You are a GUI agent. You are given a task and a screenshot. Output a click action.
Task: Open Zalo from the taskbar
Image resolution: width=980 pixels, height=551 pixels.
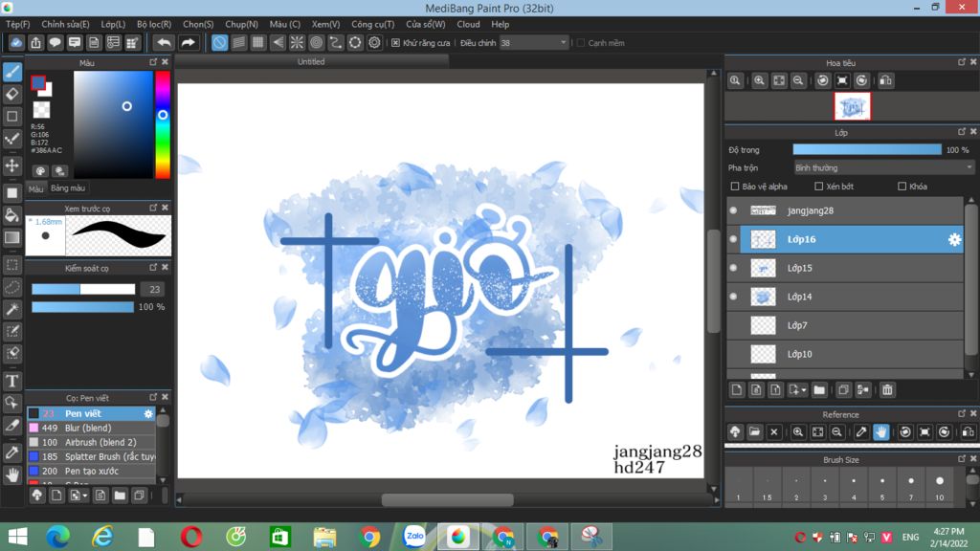(x=413, y=537)
